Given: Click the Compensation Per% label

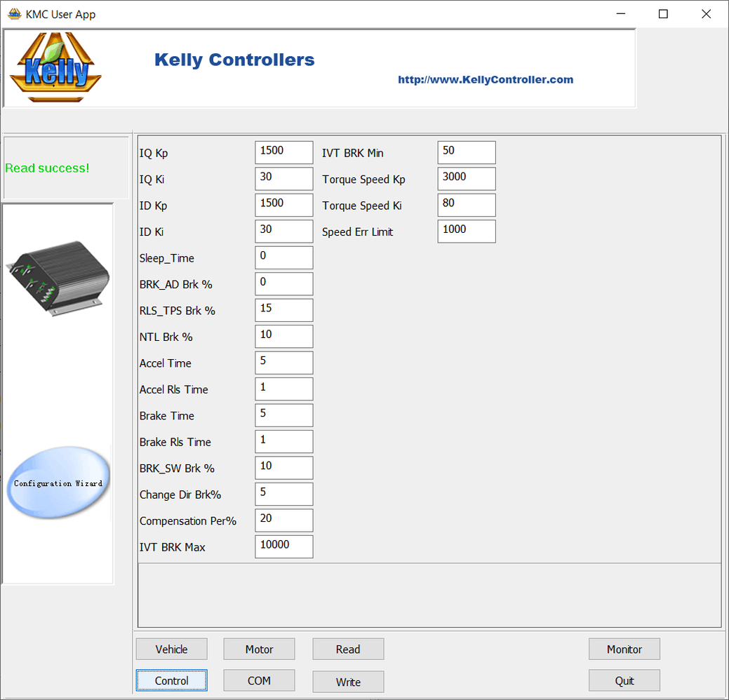Looking at the screenshot, I should 188,521.
